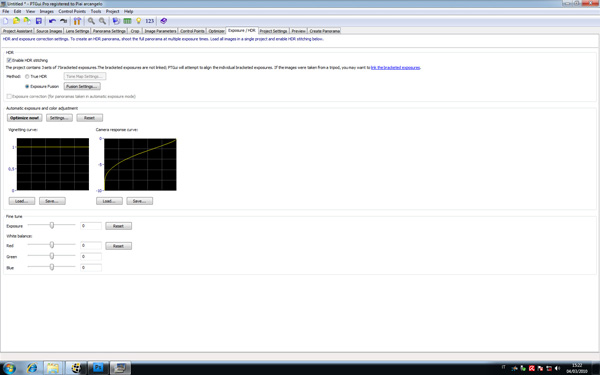Switch to the Panorama Settings tab
The width and height of the screenshot is (600, 375).
(109, 31)
